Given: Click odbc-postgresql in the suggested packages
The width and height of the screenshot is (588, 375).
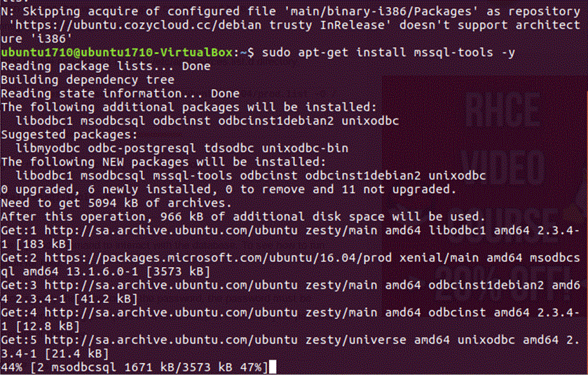Looking at the screenshot, I should (x=142, y=149).
